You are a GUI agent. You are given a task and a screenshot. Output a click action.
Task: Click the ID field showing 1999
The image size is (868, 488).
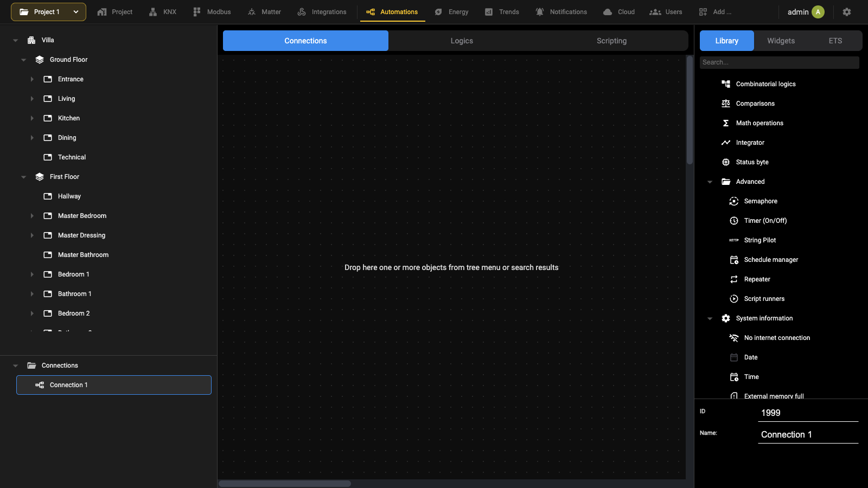pyautogui.click(x=808, y=413)
